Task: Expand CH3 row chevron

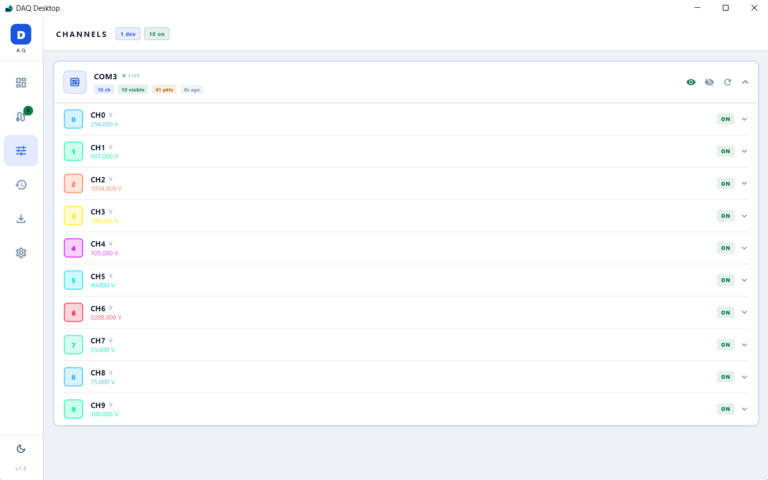Action: point(744,216)
